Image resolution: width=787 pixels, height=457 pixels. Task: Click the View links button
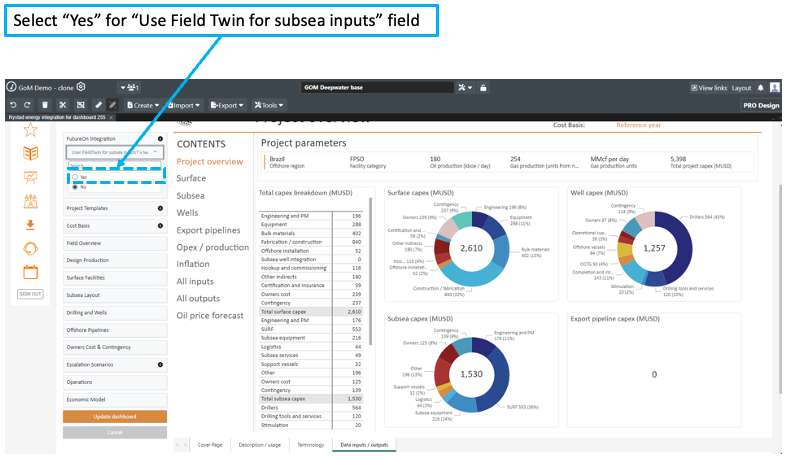[709, 88]
